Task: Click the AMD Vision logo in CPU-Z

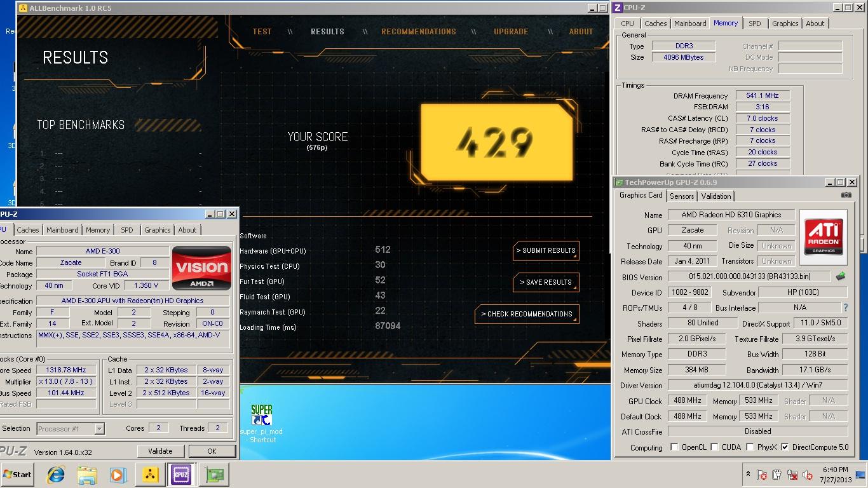Action: tap(201, 268)
